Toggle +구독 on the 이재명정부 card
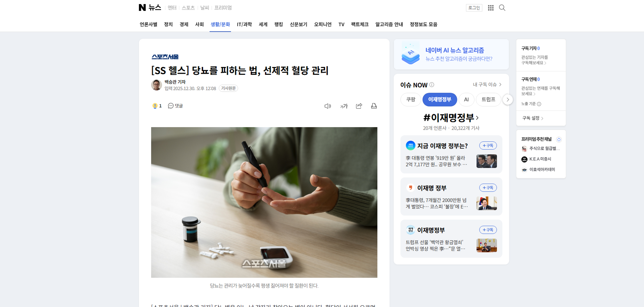 coord(488,230)
